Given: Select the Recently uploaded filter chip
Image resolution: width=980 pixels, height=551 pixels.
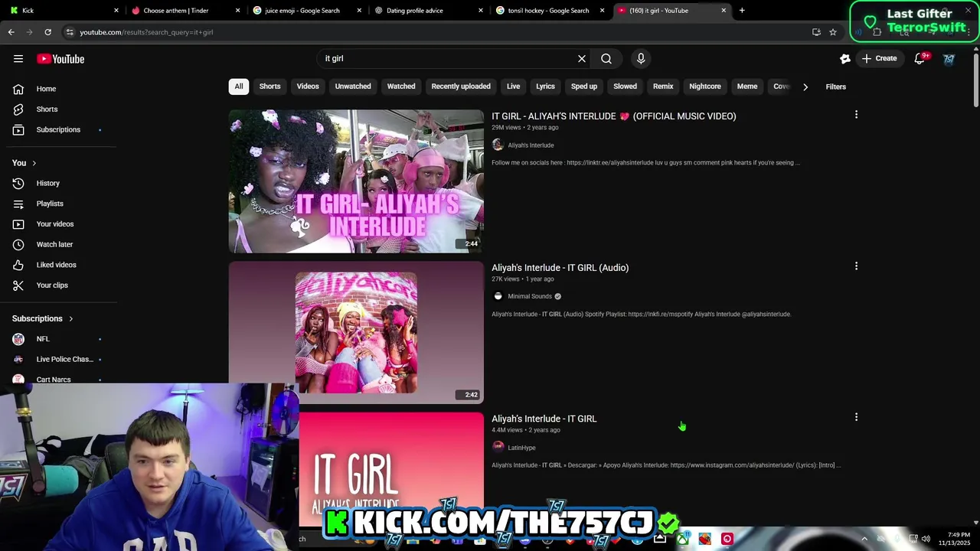Looking at the screenshot, I should tap(461, 86).
